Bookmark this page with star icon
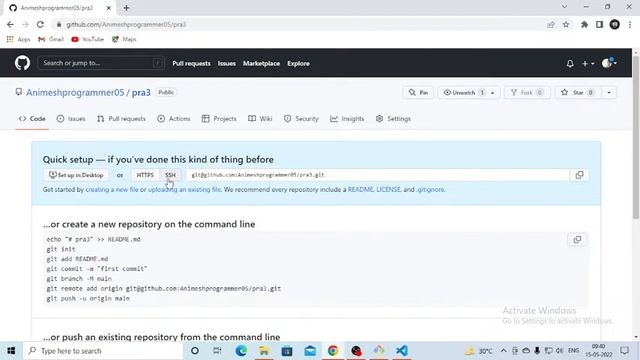 coord(566,24)
